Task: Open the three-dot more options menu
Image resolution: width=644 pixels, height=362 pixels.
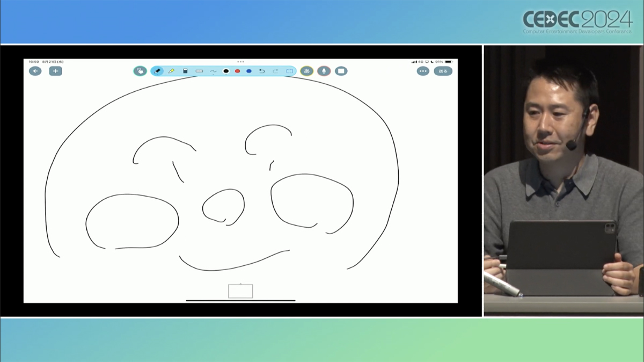Action: [423, 71]
